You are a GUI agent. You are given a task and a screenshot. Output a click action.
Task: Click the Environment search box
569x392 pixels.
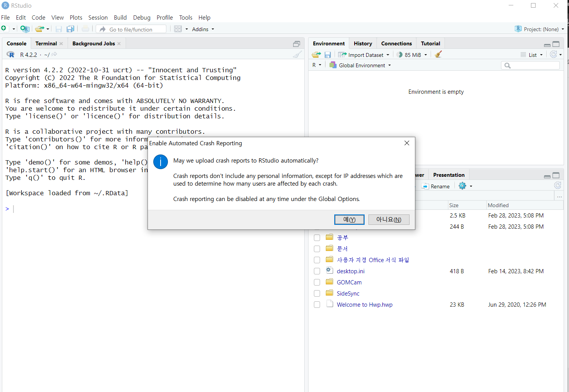point(530,66)
